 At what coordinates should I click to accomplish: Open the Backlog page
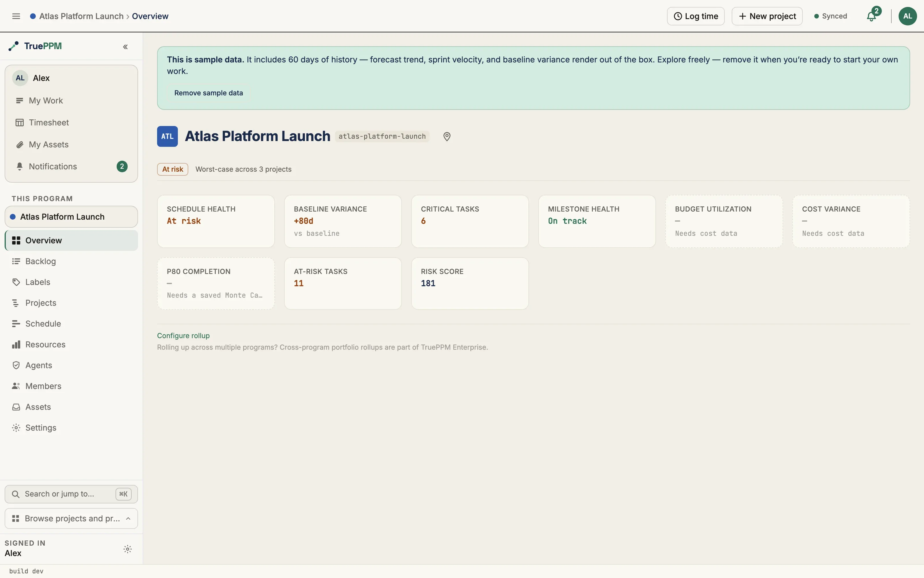coord(71,262)
